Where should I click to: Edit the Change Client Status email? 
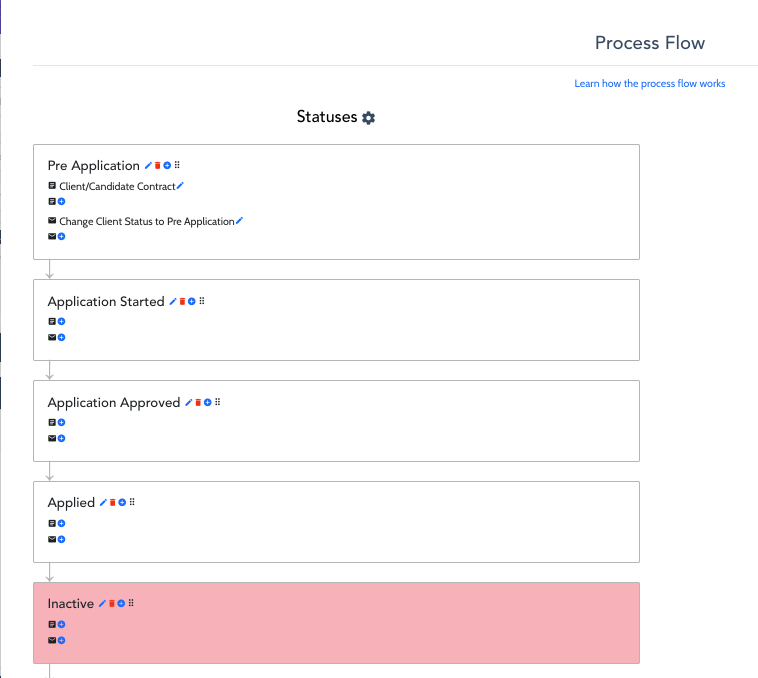239,220
